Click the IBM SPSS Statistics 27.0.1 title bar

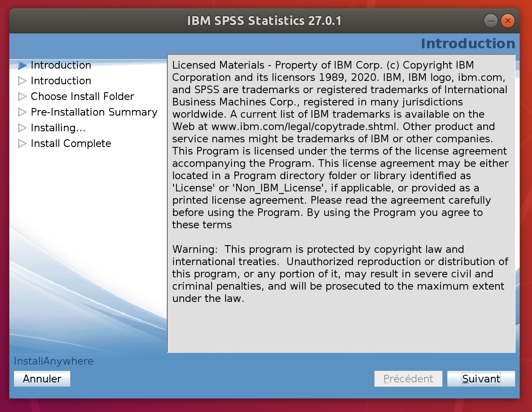[264, 21]
